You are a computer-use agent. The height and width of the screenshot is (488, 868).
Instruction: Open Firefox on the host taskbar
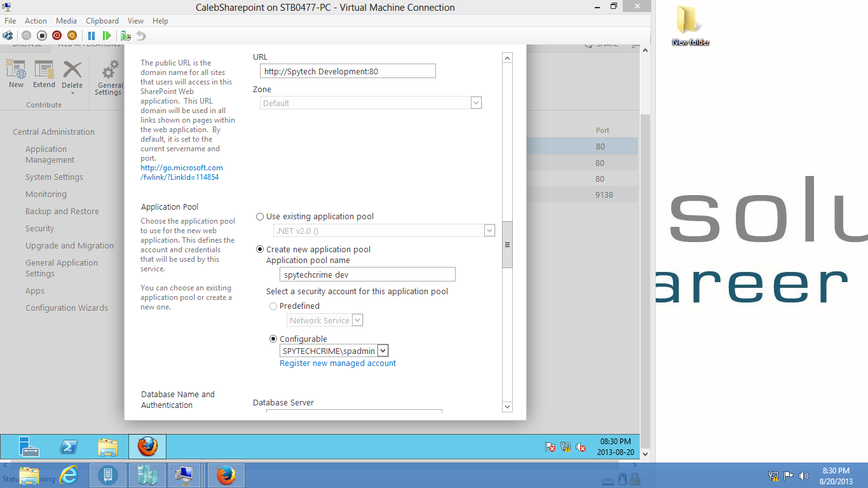point(226,475)
